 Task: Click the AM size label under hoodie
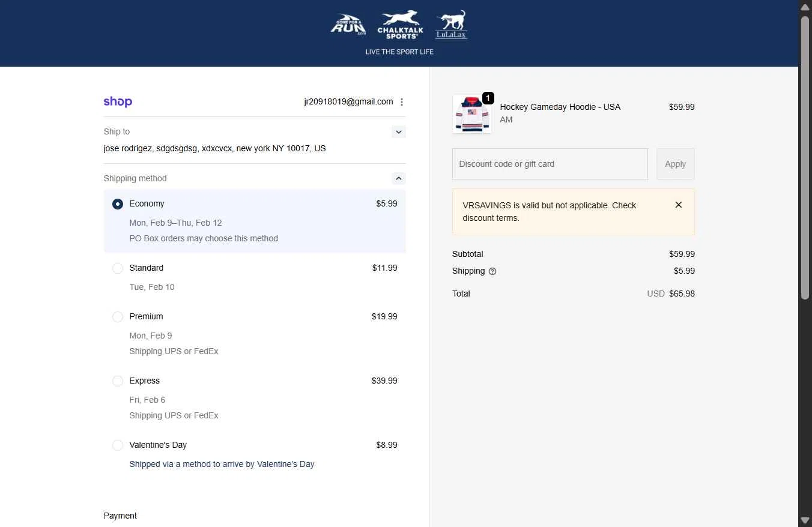coord(506,119)
